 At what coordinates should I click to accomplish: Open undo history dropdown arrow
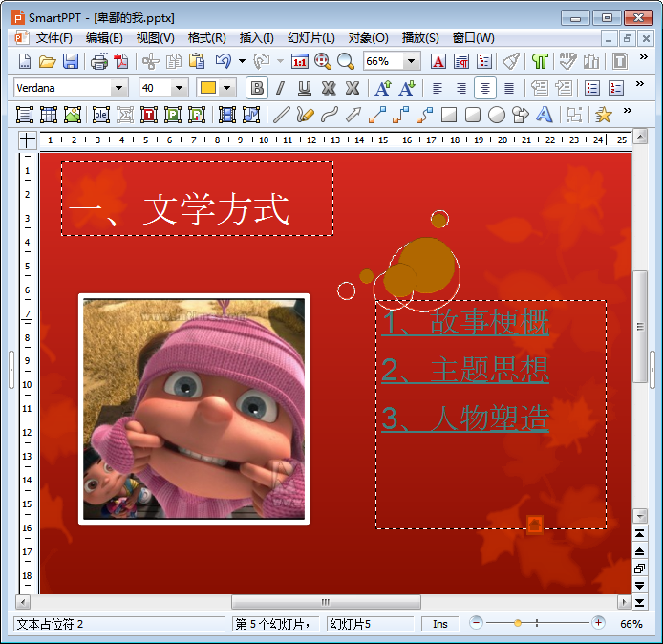coord(242,62)
